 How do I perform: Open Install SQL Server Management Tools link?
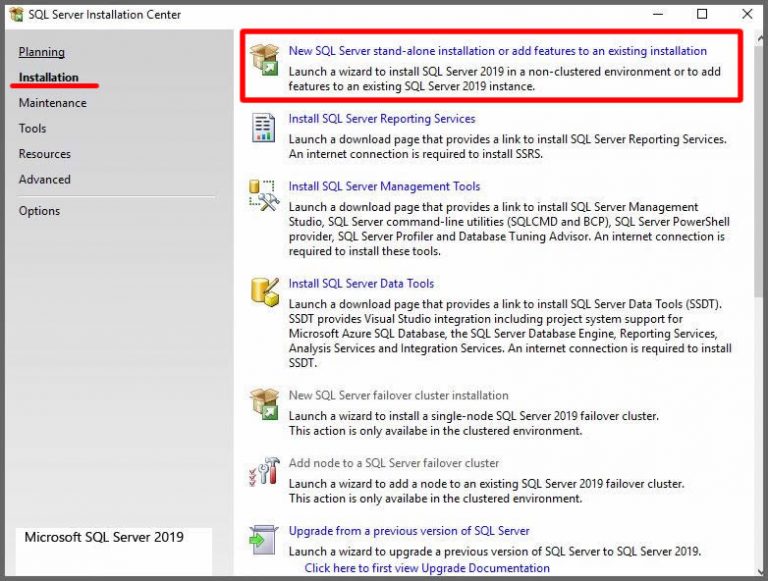click(x=384, y=186)
